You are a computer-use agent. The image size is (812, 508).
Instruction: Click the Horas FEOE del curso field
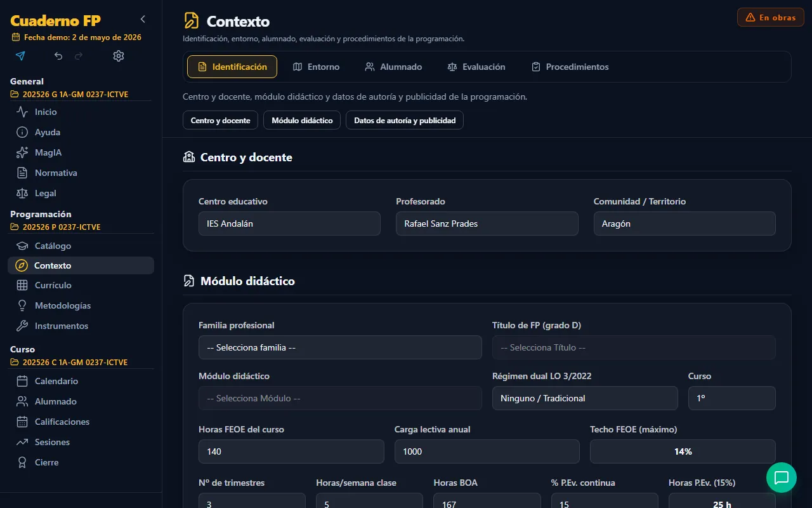tap(291, 451)
